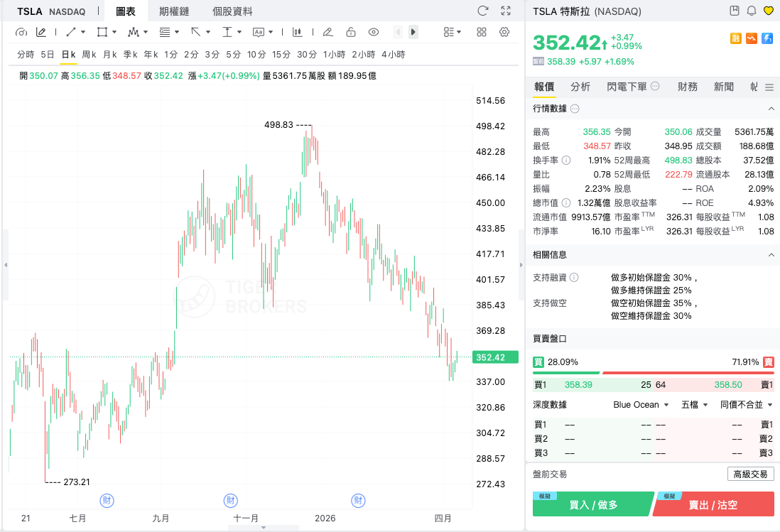Click the candlestick chart type icon

(x=298, y=33)
